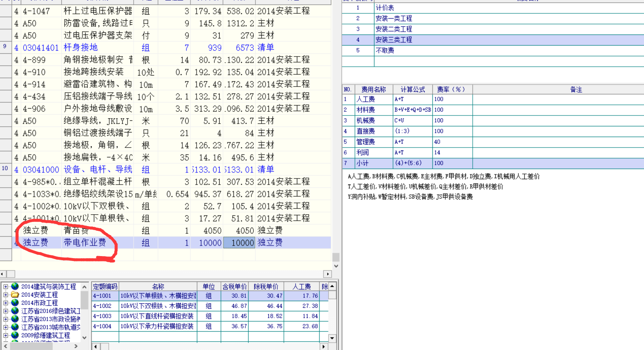Viewport: 644px width, 350px height.
Task: Select the 不取费 fee category row
Action: [x=493, y=50]
